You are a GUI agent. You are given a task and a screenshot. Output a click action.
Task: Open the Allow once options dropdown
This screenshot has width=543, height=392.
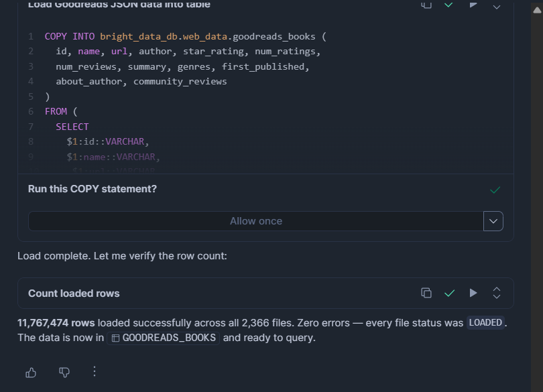pos(493,221)
